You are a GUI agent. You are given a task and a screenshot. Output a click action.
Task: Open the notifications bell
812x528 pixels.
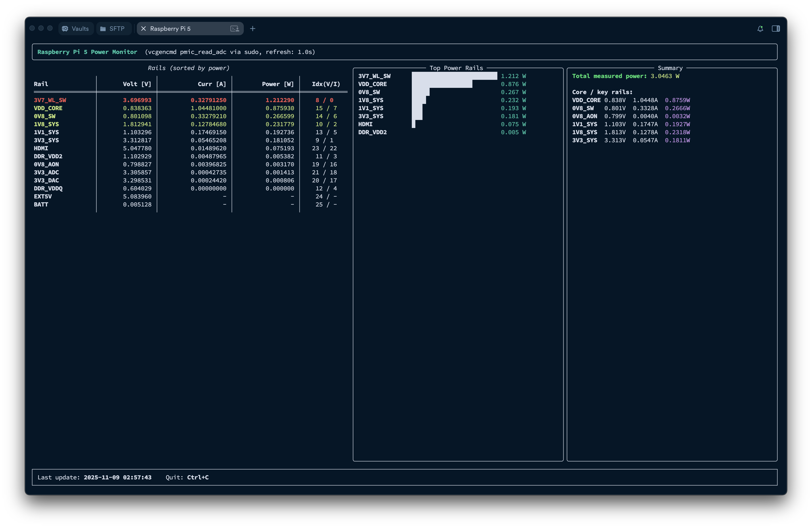[x=760, y=29]
